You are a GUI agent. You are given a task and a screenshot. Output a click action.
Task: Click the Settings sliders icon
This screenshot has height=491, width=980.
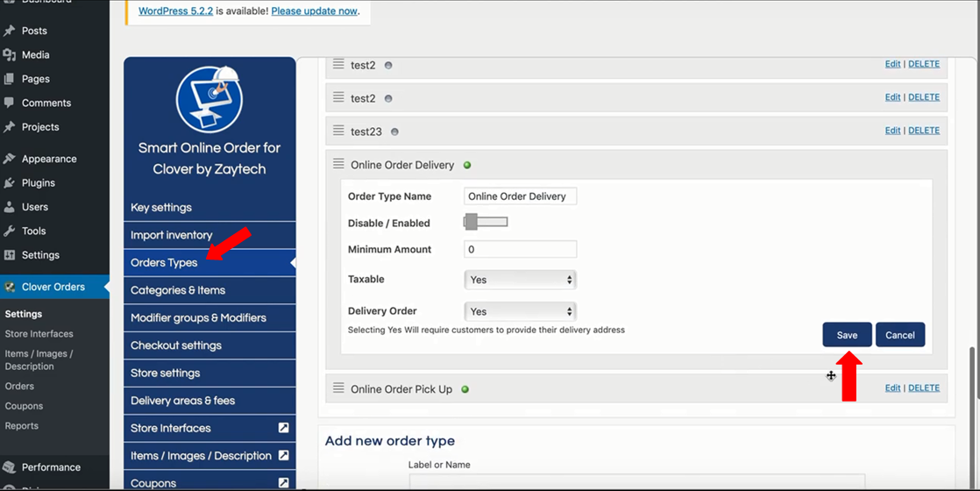coord(10,255)
